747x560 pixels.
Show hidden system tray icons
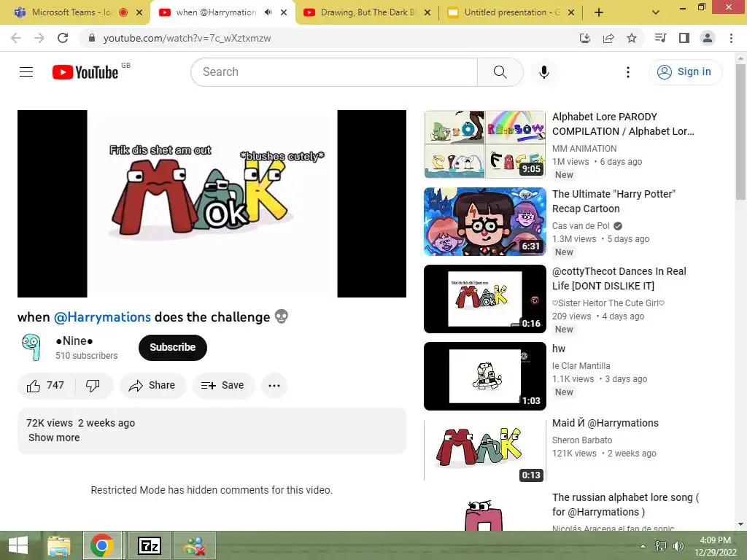pos(643,545)
